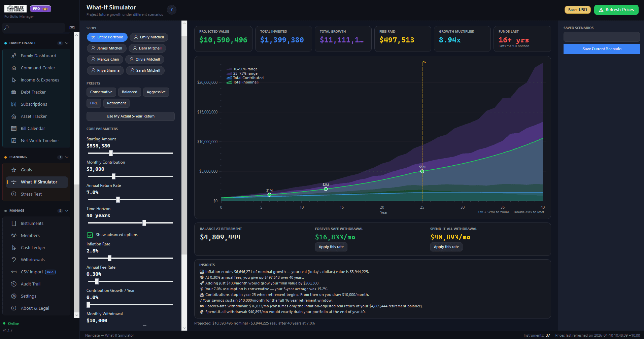Image resolution: width=644 pixels, height=339 pixels.
Task: Open the Bill Calendar icon
Action: (14, 129)
